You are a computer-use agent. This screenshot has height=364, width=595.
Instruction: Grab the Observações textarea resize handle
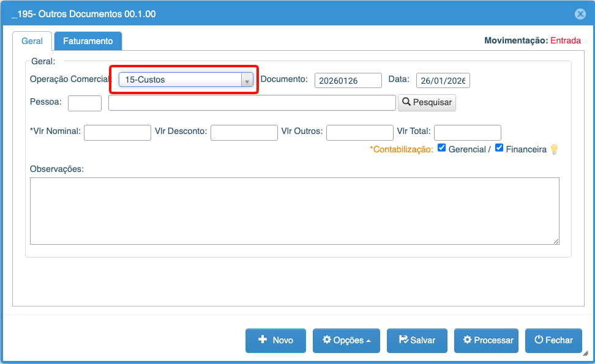[556, 241]
